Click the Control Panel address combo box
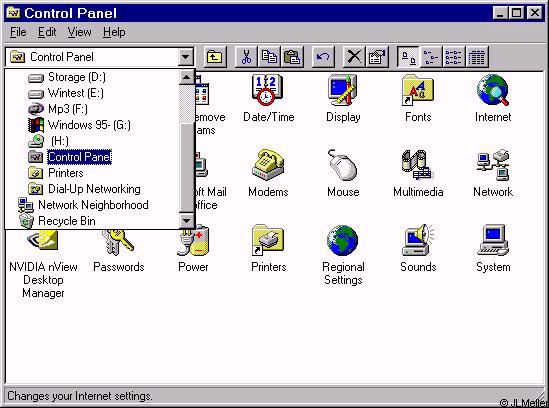The height and width of the screenshot is (408, 549). click(99, 57)
